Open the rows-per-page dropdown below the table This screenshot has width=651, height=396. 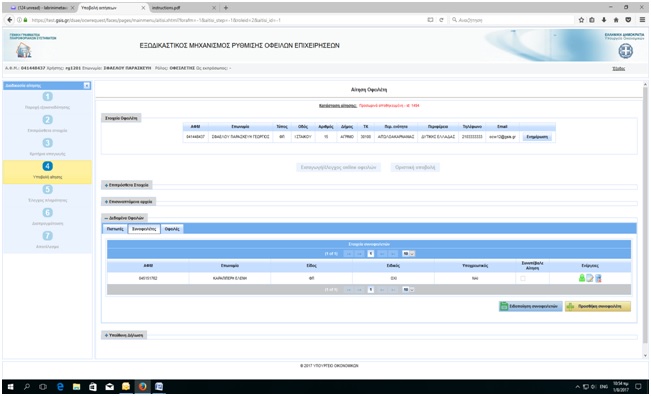pos(408,290)
